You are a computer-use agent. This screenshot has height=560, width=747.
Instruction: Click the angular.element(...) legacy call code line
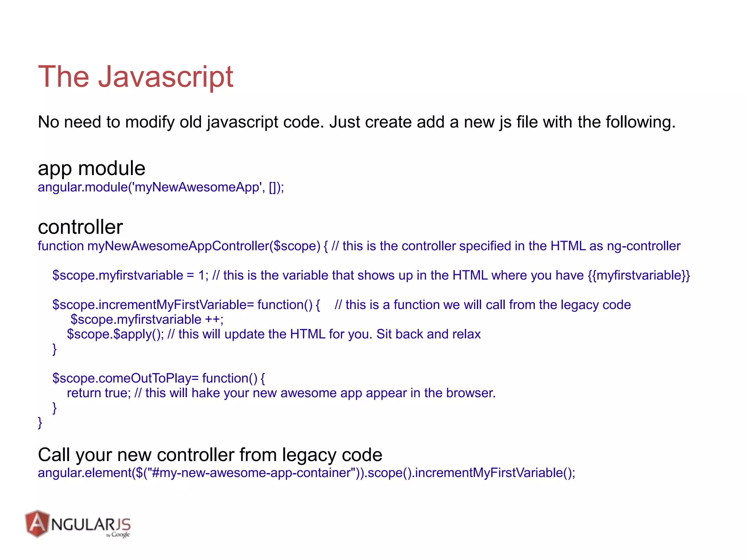306,473
